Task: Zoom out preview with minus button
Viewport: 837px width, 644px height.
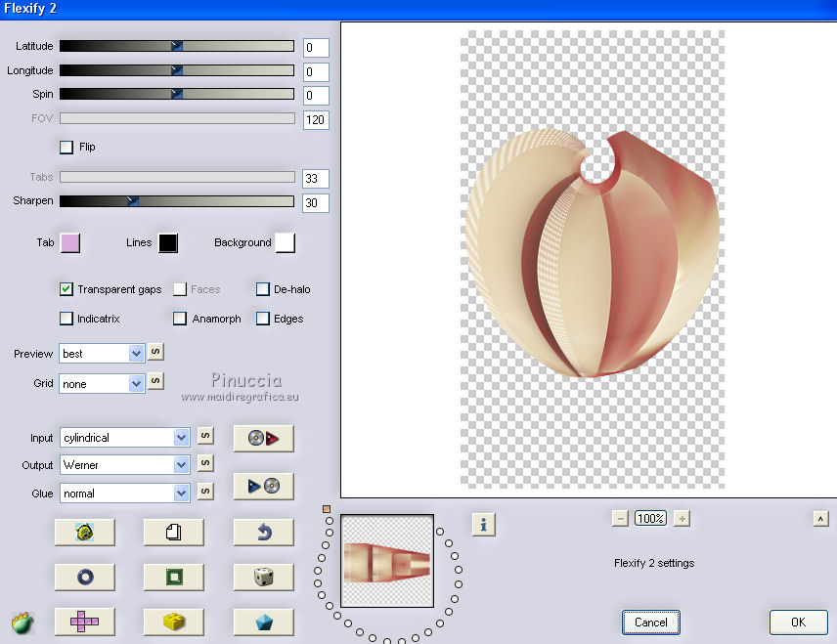Action: pyautogui.click(x=620, y=518)
